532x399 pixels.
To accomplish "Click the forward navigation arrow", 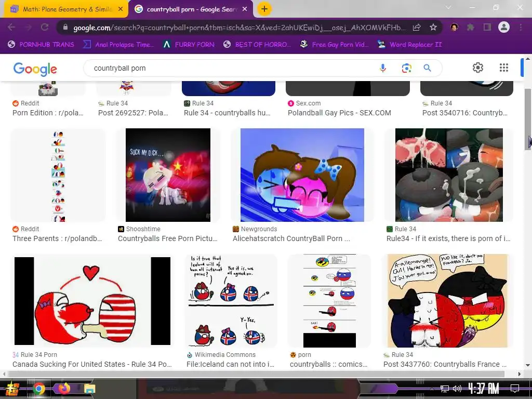I will pos(28,27).
